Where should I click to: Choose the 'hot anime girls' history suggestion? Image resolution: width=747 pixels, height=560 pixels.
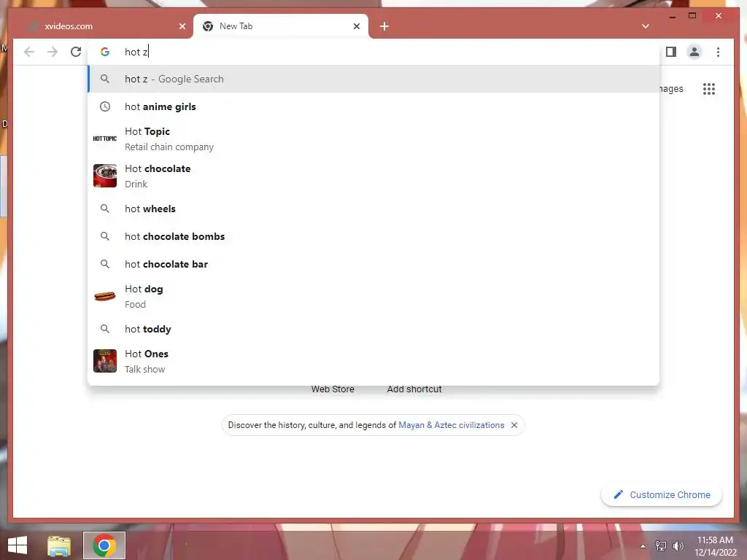[x=373, y=106]
